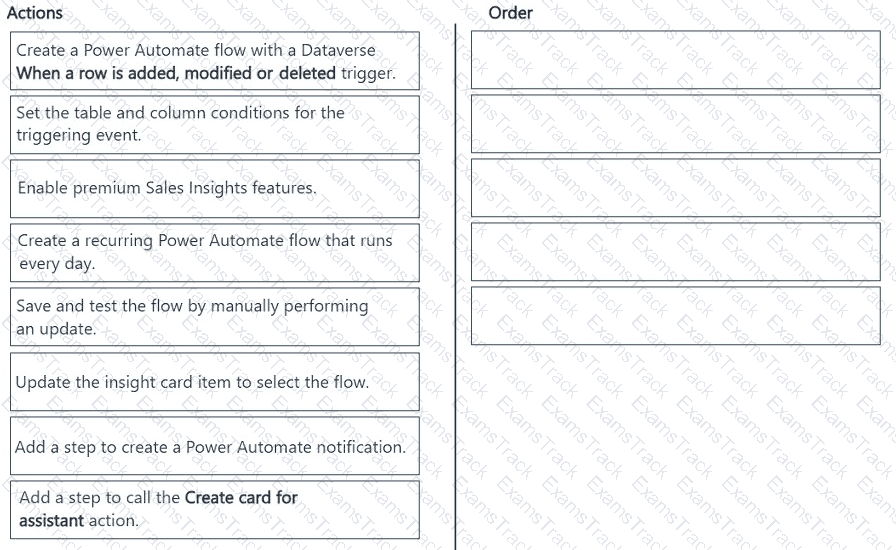896x550 pixels.
Task: Choose the 'Create card for assistant' action box
Action: click(214, 509)
